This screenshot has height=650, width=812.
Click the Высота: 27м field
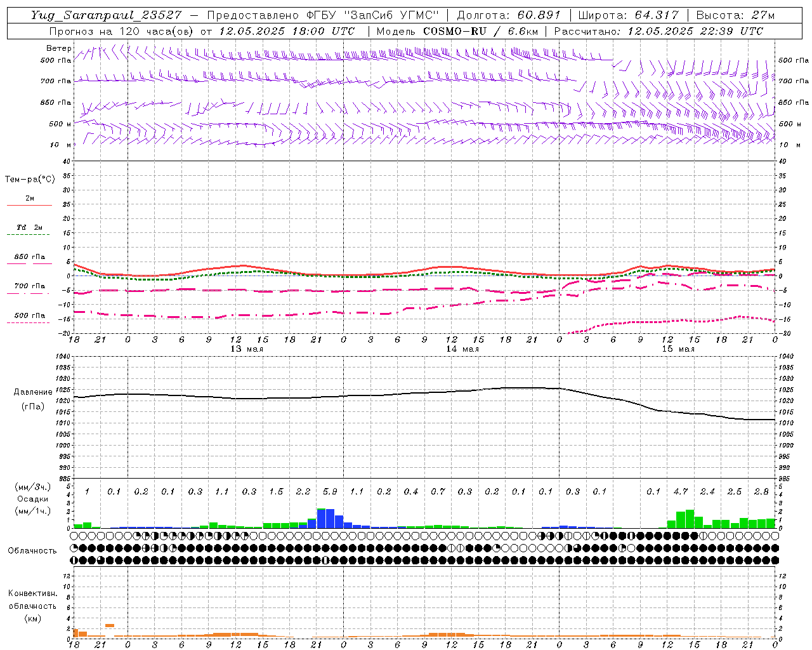[736, 15]
